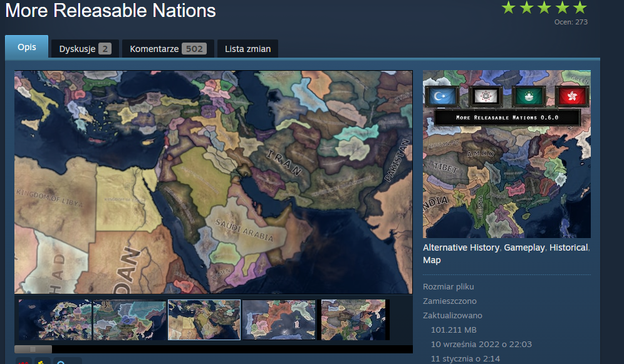
Task: Open the large Middle East map preview
Action: coord(213,182)
